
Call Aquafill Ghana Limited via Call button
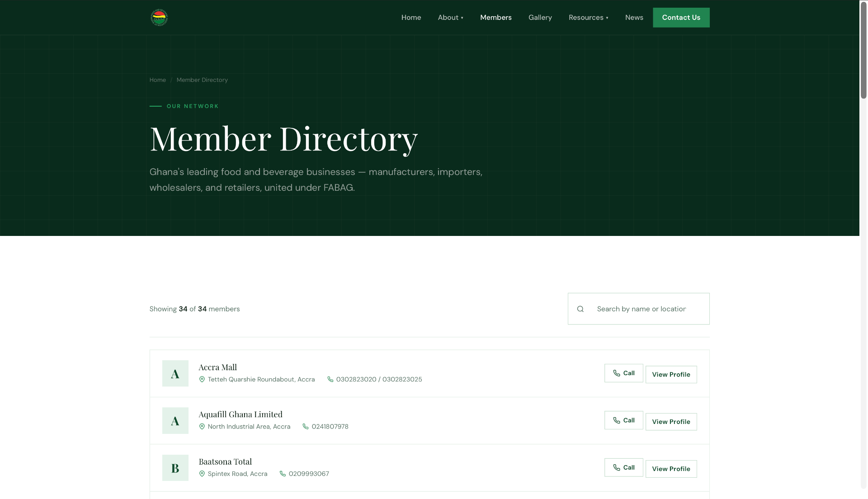click(624, 420)
